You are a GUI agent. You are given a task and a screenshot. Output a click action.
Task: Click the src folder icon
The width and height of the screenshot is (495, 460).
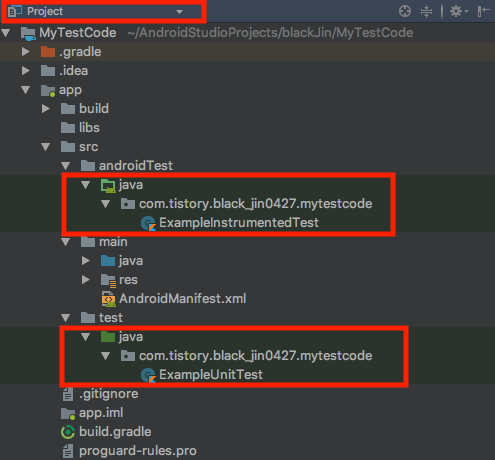tap(68, 147)
